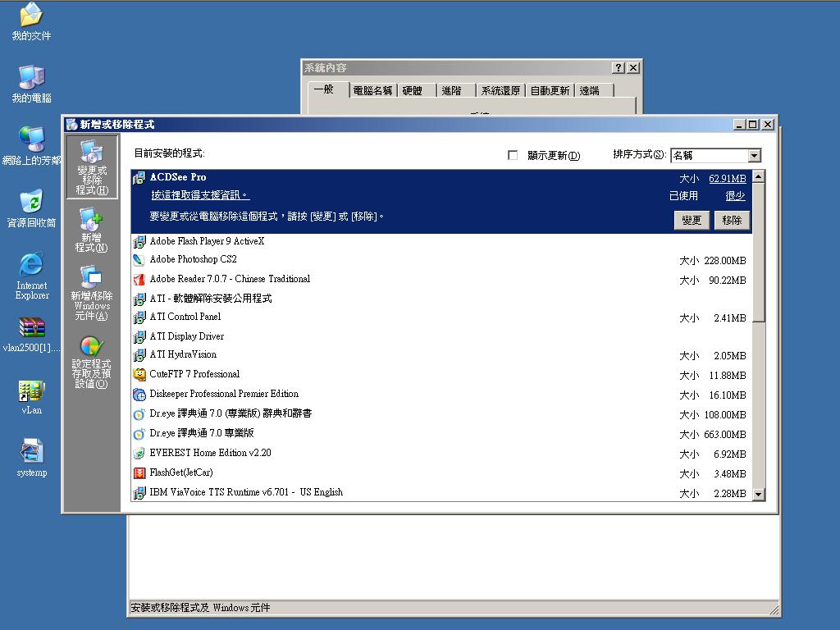Open 按這裡取得支援資訊 link
840x630 pixels.
(200, 195)
